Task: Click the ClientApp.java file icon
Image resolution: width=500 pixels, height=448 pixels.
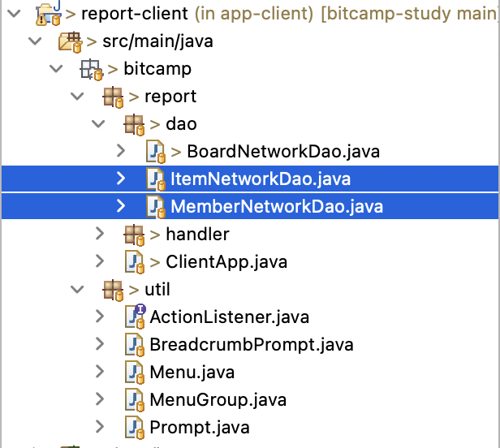Action: pos(134,262)
